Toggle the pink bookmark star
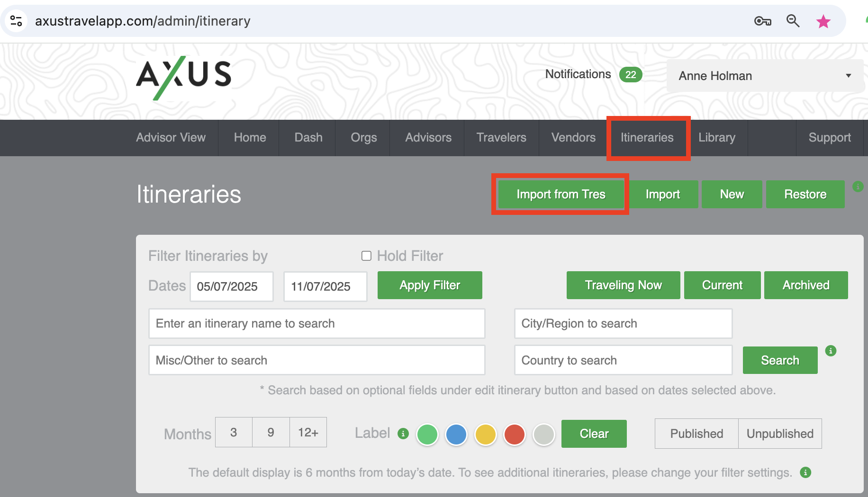868x497 pixels. 823,21
